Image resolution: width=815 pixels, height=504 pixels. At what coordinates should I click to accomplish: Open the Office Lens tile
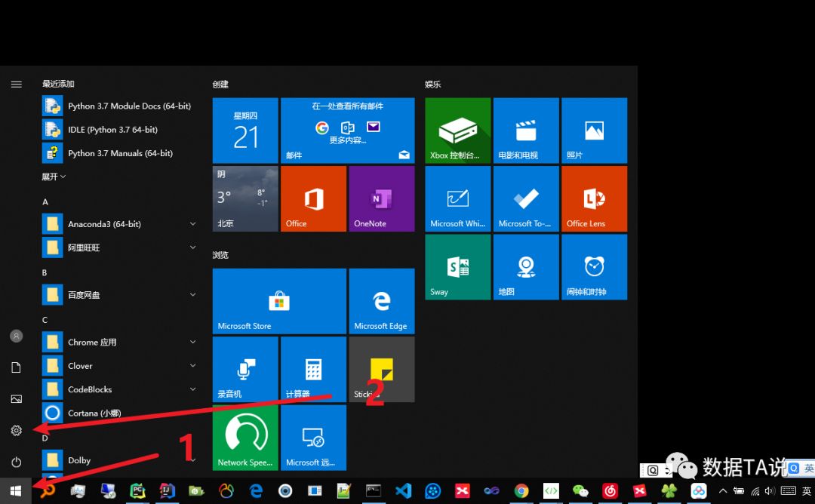594,198
